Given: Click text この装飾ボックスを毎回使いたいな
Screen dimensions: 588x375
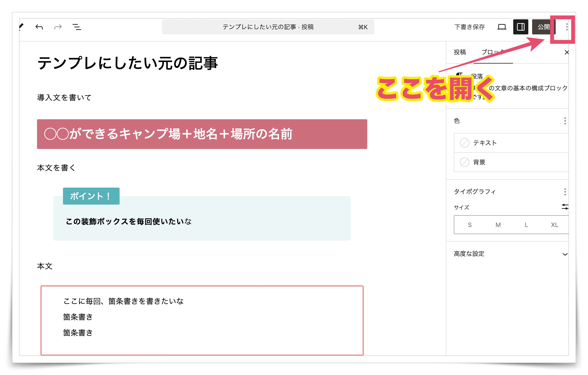Looking at the screenshot, I should tap(129, 222).
